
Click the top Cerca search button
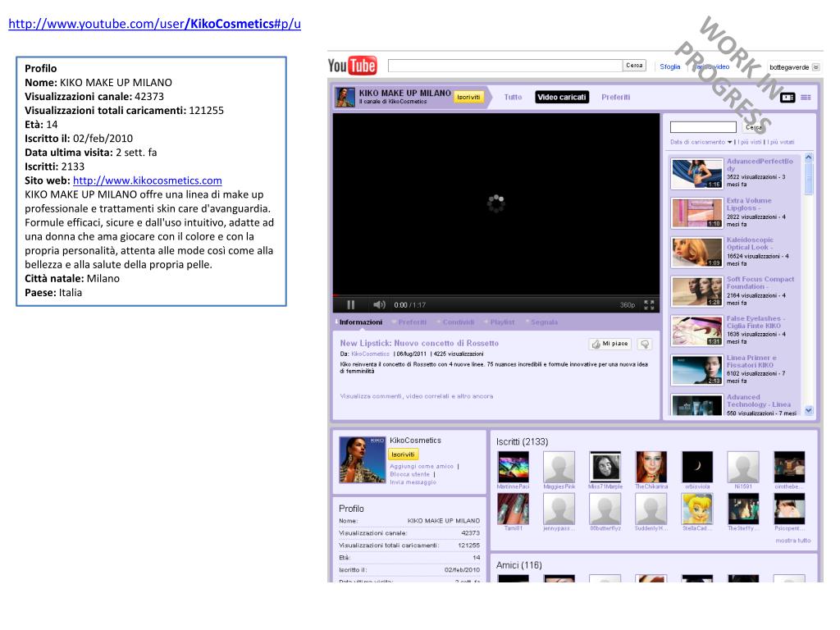[634, 66]
